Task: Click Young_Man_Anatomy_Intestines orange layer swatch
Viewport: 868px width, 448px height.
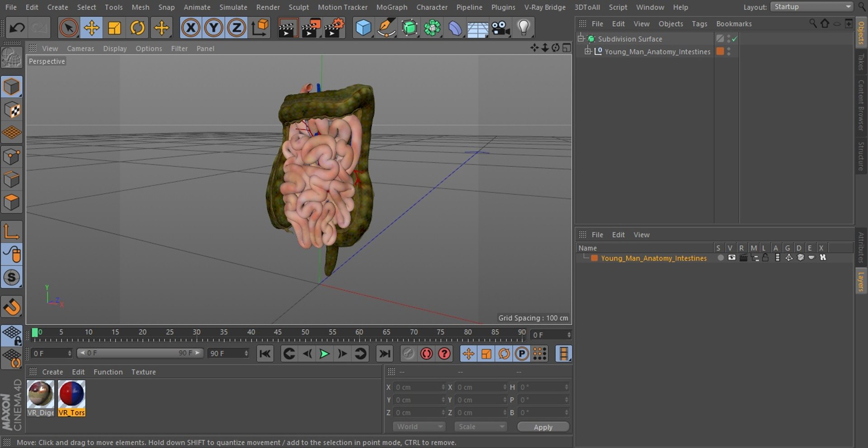Action: [x=720, y=51]
